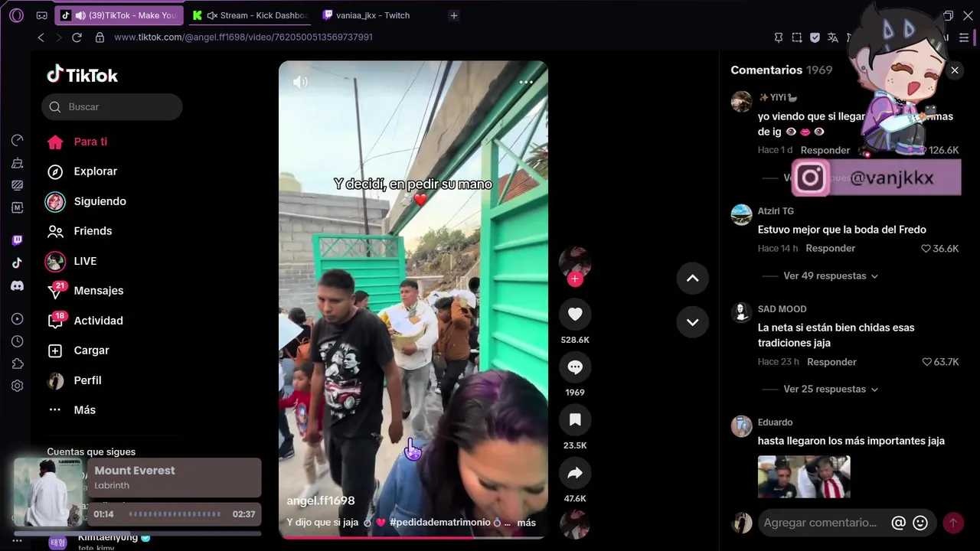
Task: Mute the TikTok video sound
Action: coord(300,82)
